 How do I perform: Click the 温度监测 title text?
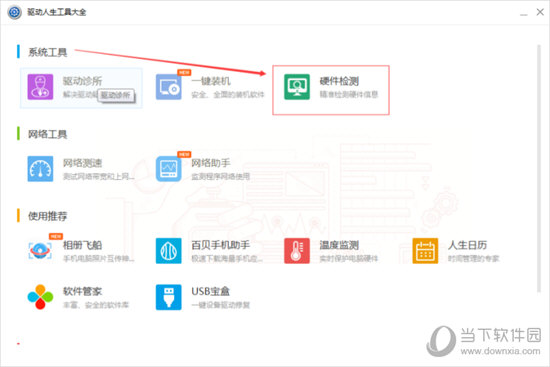click(x=339, y=245)
